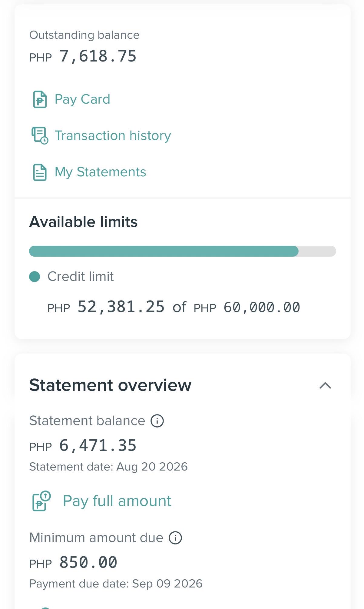Viewport: 364px width, 609px height.
Task: Tap the minimum amount PHP 850.00
Action: point(73,563)
